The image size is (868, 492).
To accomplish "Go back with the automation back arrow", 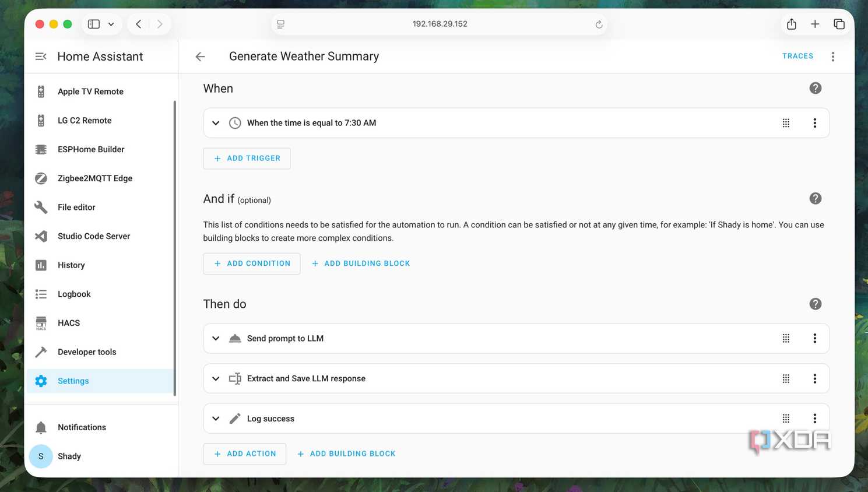I will [201, 57].
